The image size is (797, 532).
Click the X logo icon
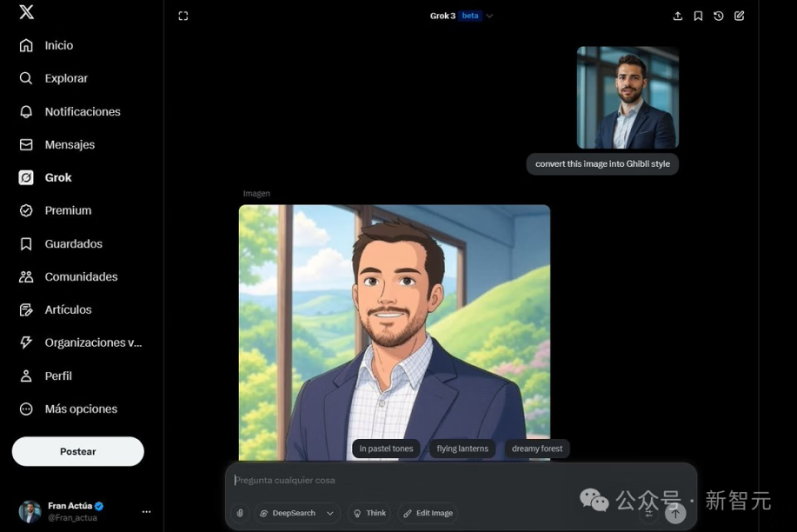pyautogui.click(x=27, y=11)
